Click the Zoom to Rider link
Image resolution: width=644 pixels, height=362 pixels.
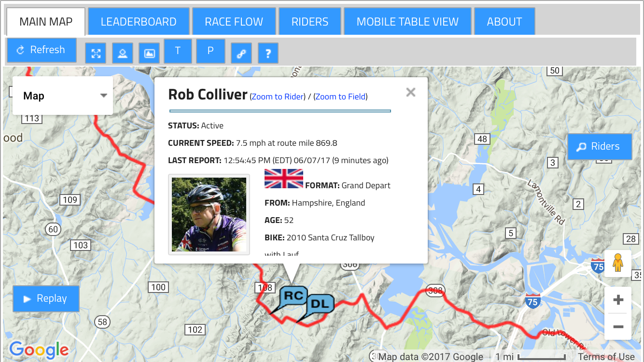[278, 97]
